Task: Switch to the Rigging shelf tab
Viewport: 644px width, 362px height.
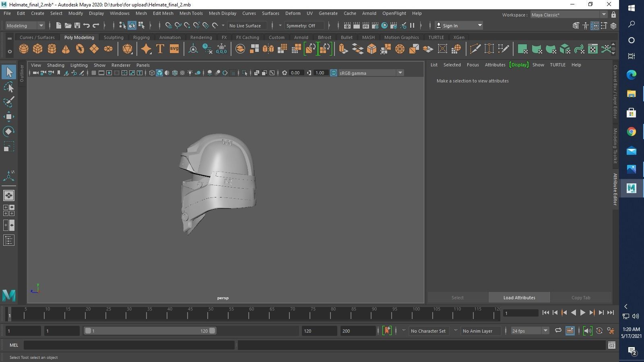Action: point(141,37)
